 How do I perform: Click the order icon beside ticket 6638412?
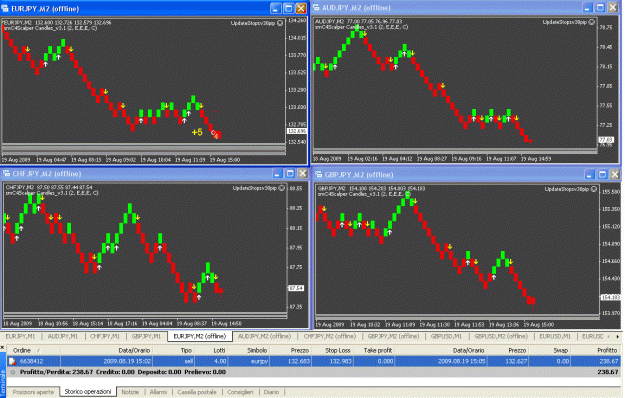[x=12, y=362]
